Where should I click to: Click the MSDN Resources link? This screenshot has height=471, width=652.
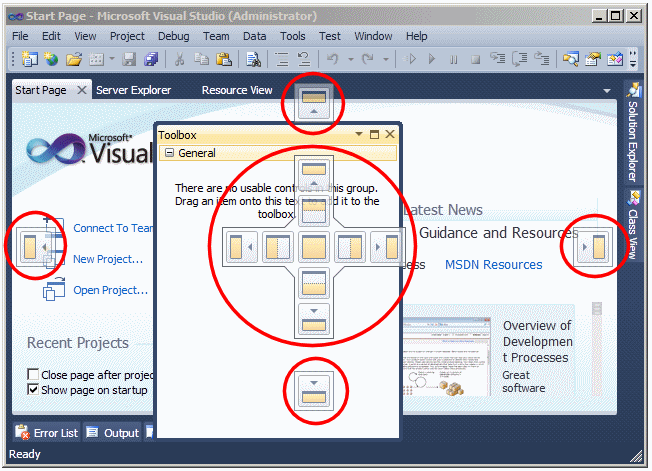click(494, 264)
